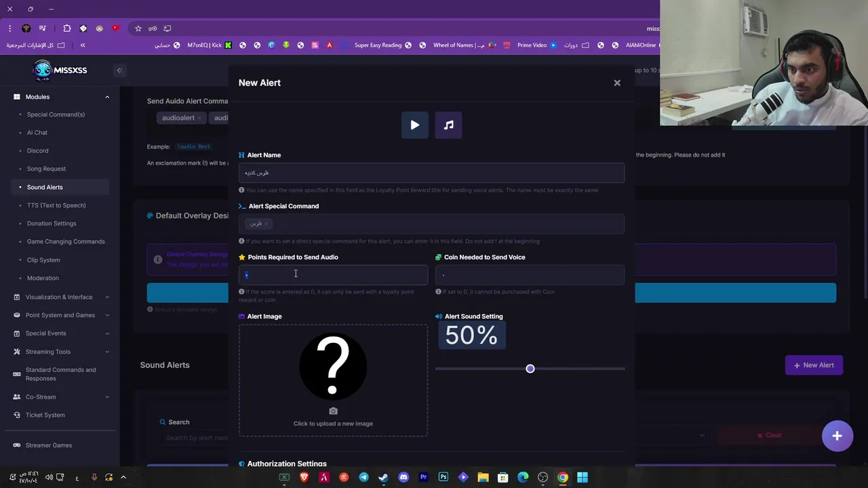Screen dimensions: 868x488
Task: Open Photoshop from taskbar
Action: point(443,477)
